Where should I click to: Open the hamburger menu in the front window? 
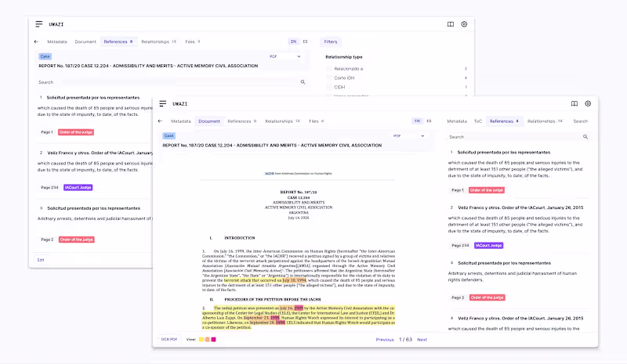[163, 103]
